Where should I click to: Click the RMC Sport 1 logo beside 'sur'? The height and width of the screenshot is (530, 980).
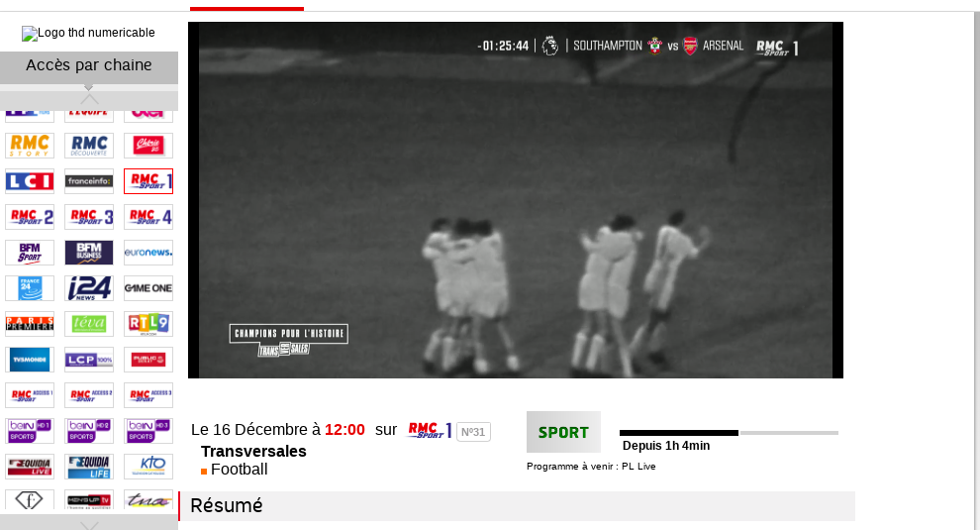(430, 431)
